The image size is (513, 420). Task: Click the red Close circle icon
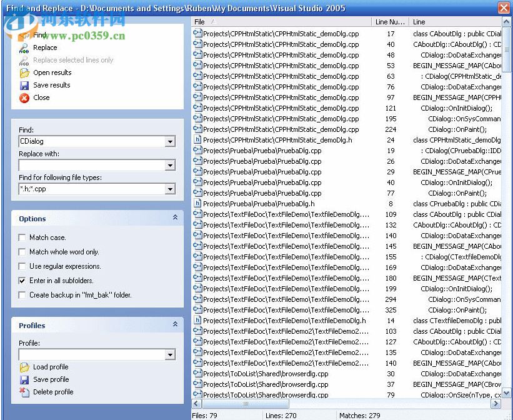pos(24,97)
